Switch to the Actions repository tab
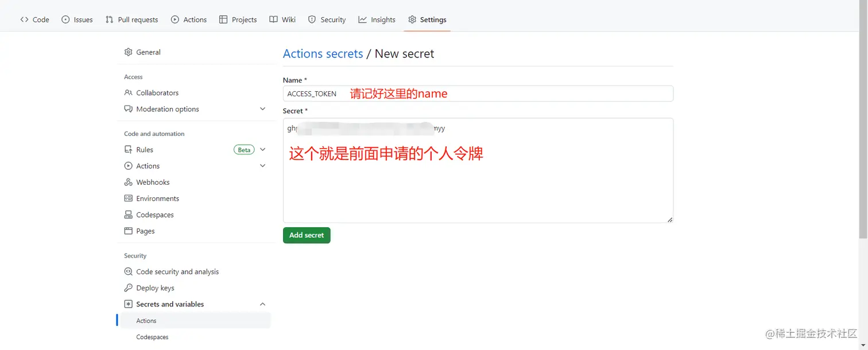This screenshot has height=350, width=868. [189, 20]
